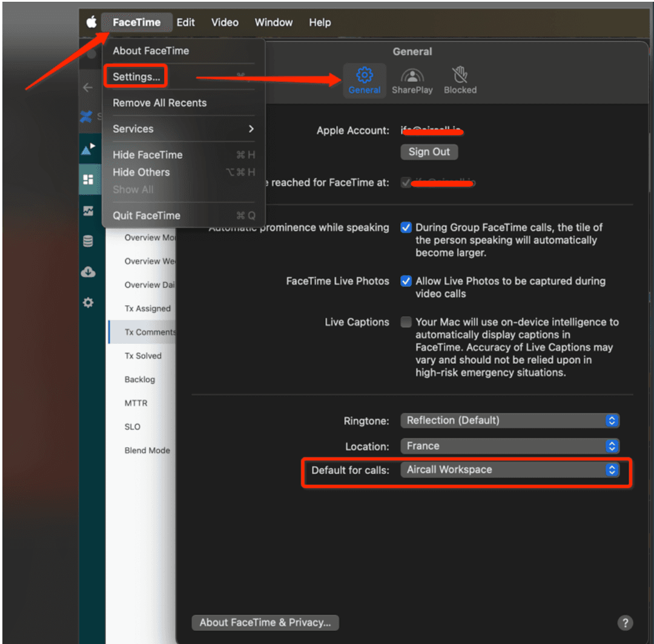654x644 pixels.
Task: Disable automatic prominence while speaking checkbox
Action: click(x=406, y=228)
